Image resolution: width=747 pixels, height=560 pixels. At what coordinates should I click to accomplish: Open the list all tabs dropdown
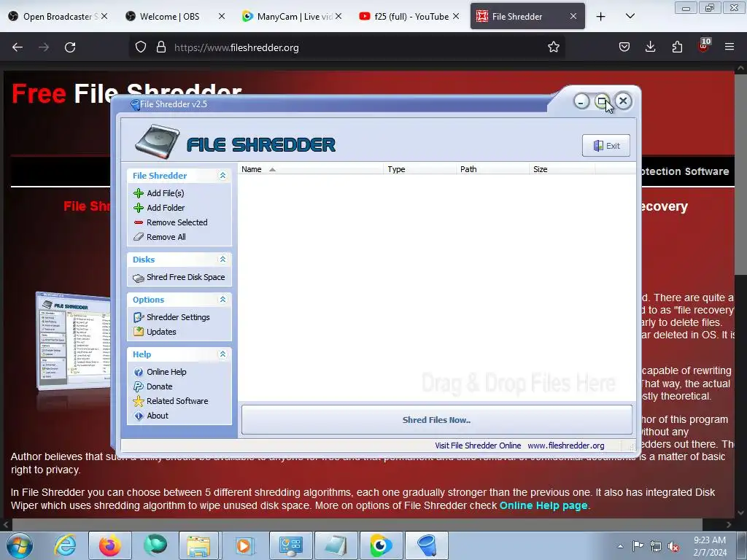pyautogui.click(x=630, y=17)
